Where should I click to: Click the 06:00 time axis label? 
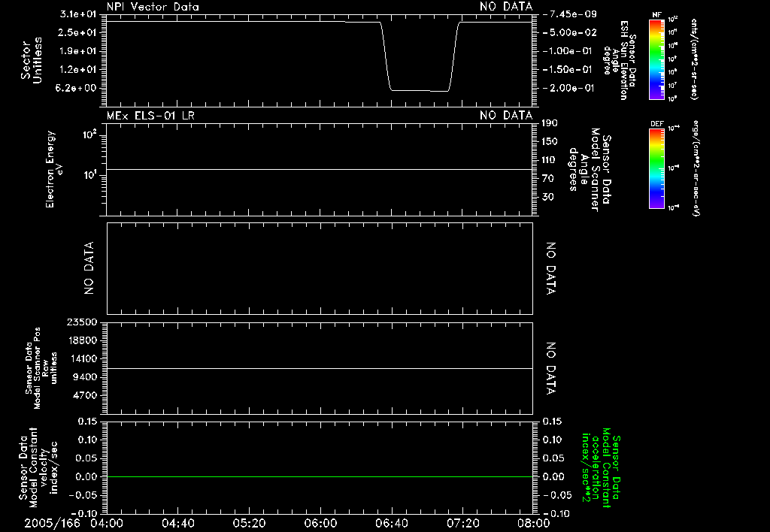[320, 523]
